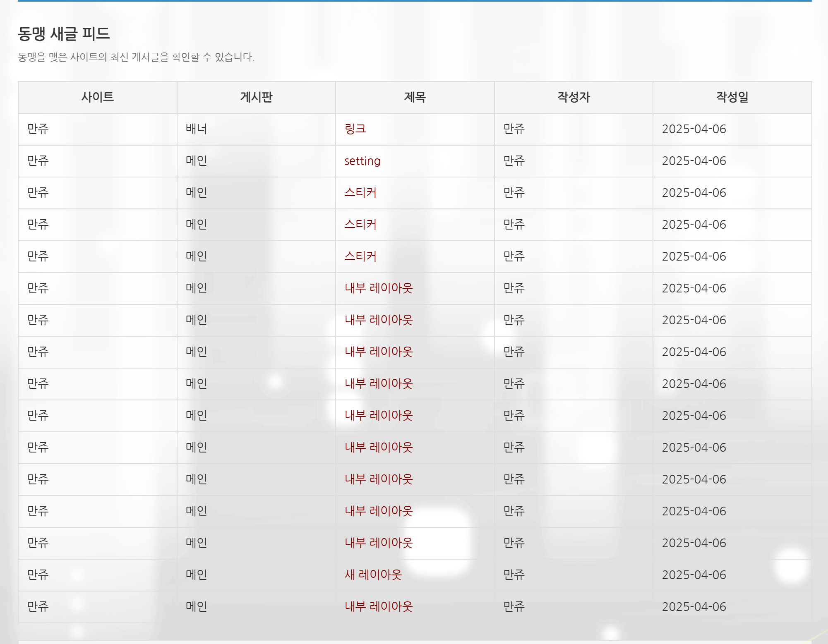Image resolution: width=828 pixels, height=644 pixels.
Task: Click the third 스티커 post title
Action: [x=360, y=256]
